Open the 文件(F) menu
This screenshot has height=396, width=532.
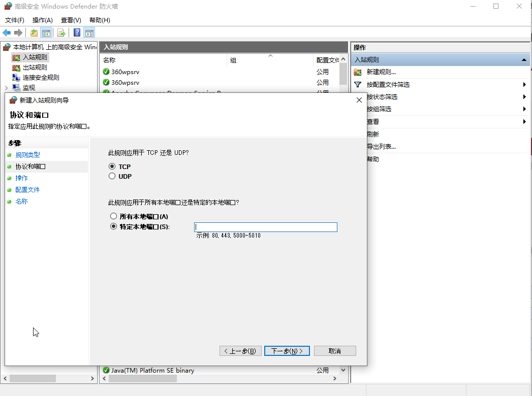pos(15,20)
